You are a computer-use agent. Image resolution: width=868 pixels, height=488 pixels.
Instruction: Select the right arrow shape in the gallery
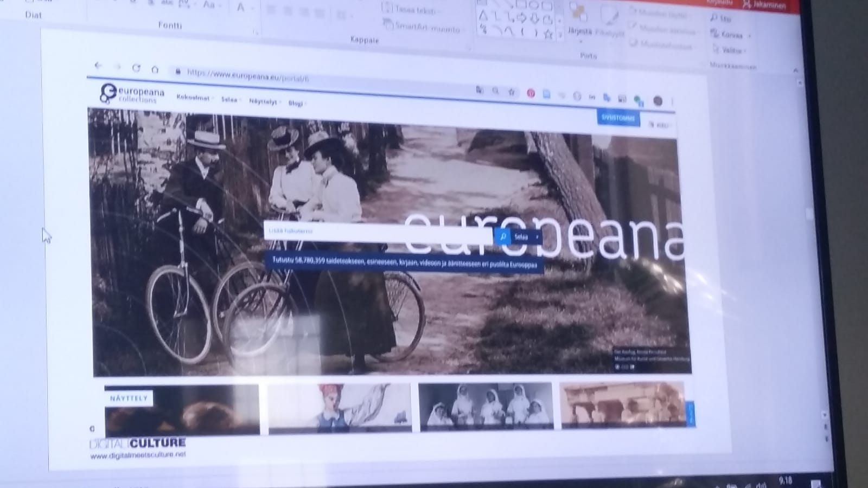coord(521,19)
